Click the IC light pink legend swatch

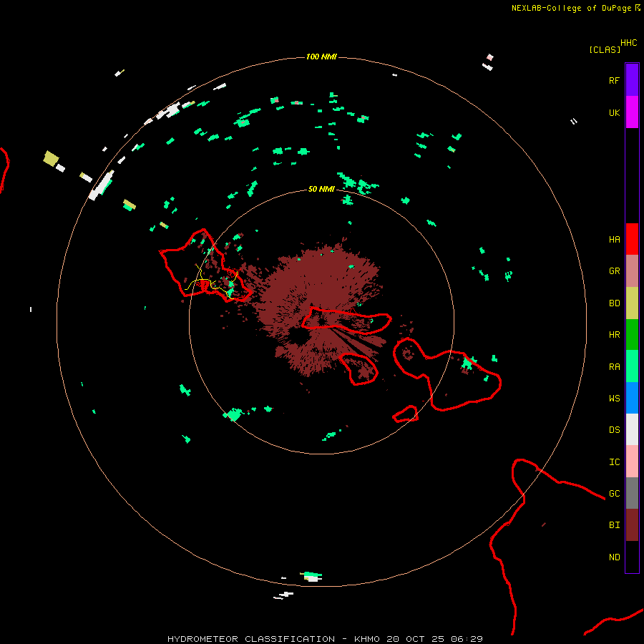click(x=632, y=462)
